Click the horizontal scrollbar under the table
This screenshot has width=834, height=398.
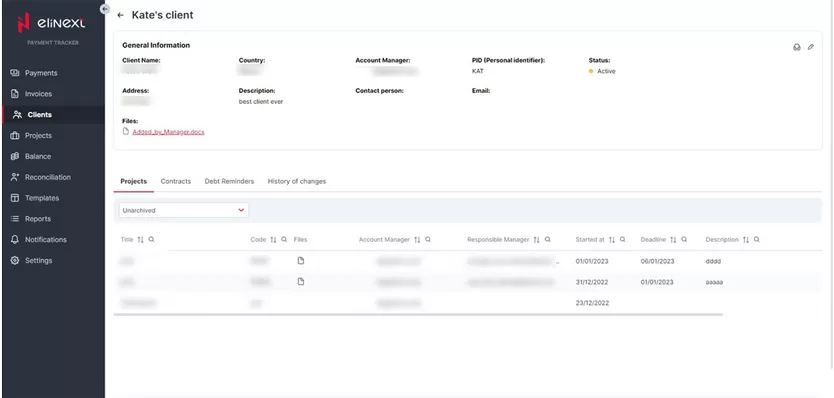(418, 314)
